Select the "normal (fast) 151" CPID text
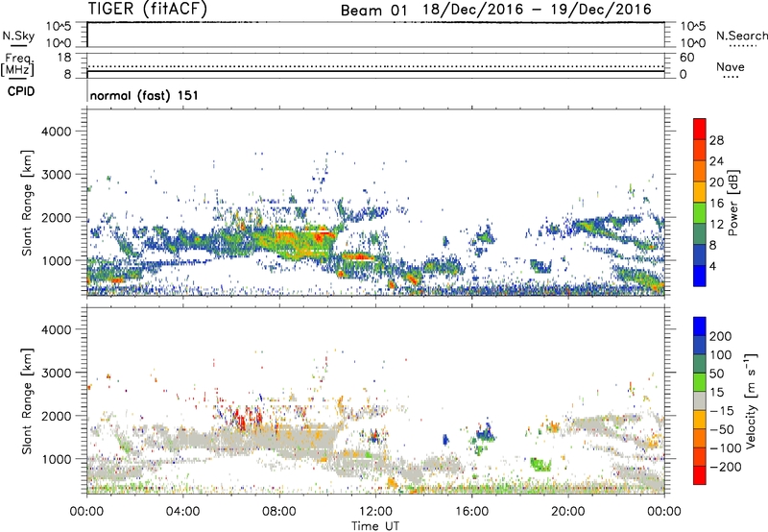 tap(144, 95)
